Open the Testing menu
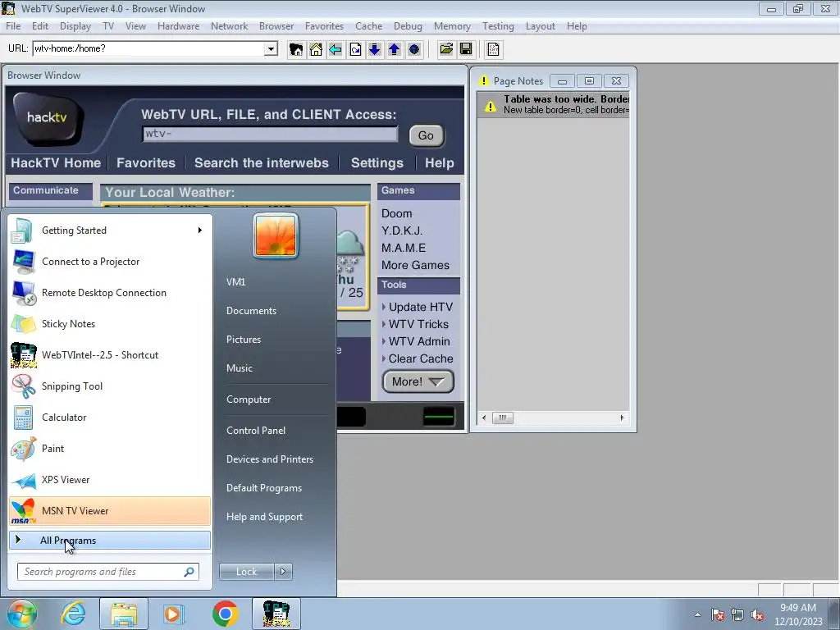The width and height of the screenshot is (840, 630). (x=498, y=26)
